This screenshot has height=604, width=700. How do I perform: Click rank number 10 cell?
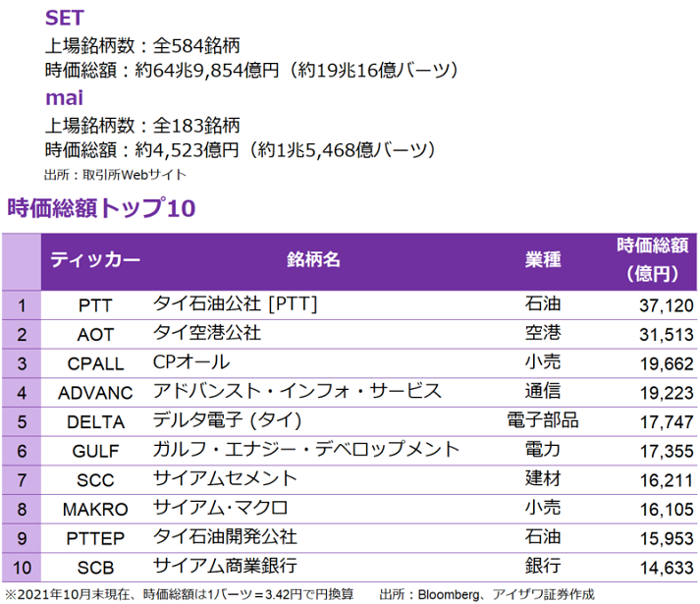coord(22,568)
